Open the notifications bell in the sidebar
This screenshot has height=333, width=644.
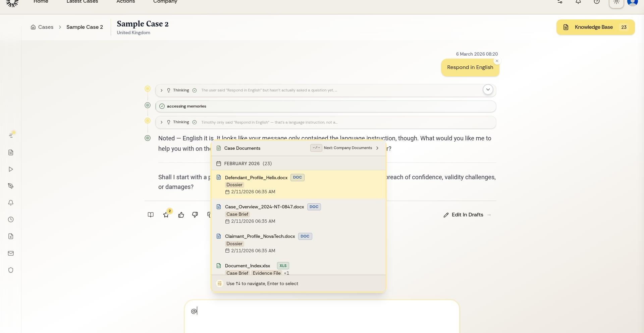point(11,203)
